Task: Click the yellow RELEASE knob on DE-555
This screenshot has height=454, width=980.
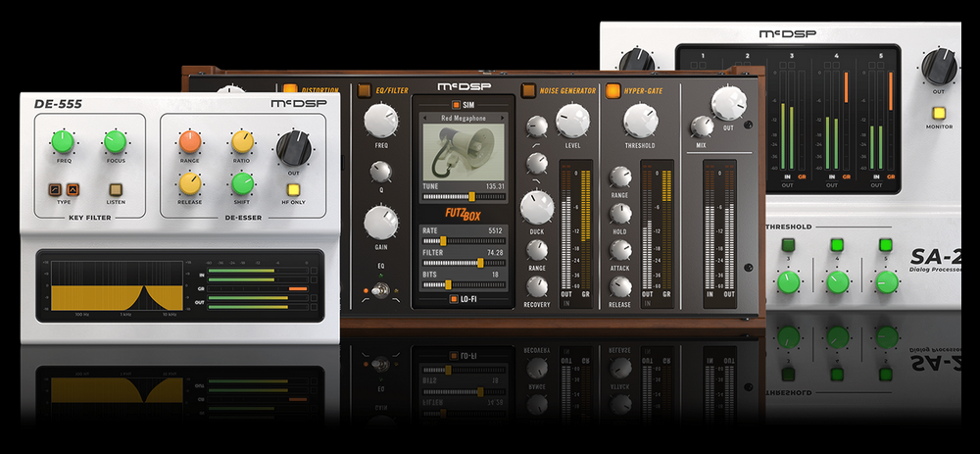Action: point(190,183)
